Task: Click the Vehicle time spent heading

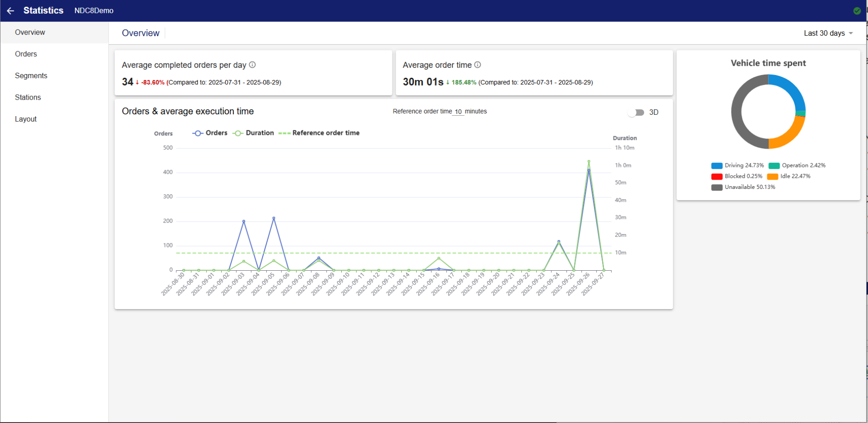Action: [x=768, y=63]
